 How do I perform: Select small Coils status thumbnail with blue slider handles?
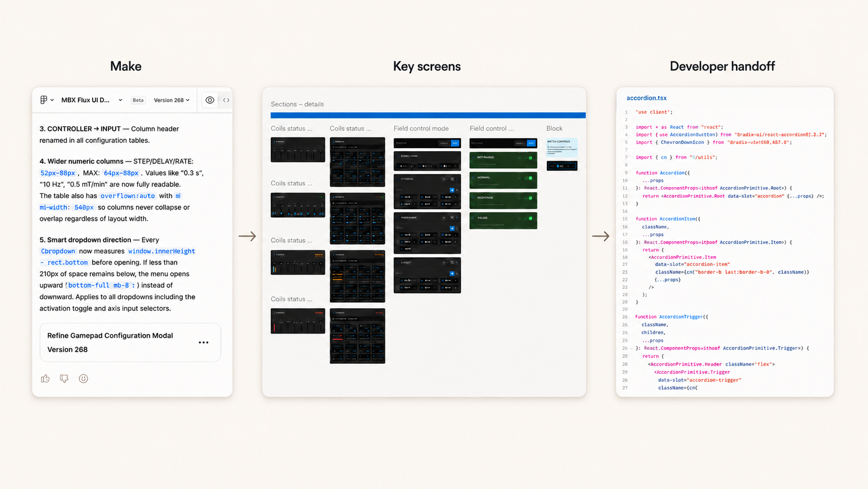tap(298, 205)
